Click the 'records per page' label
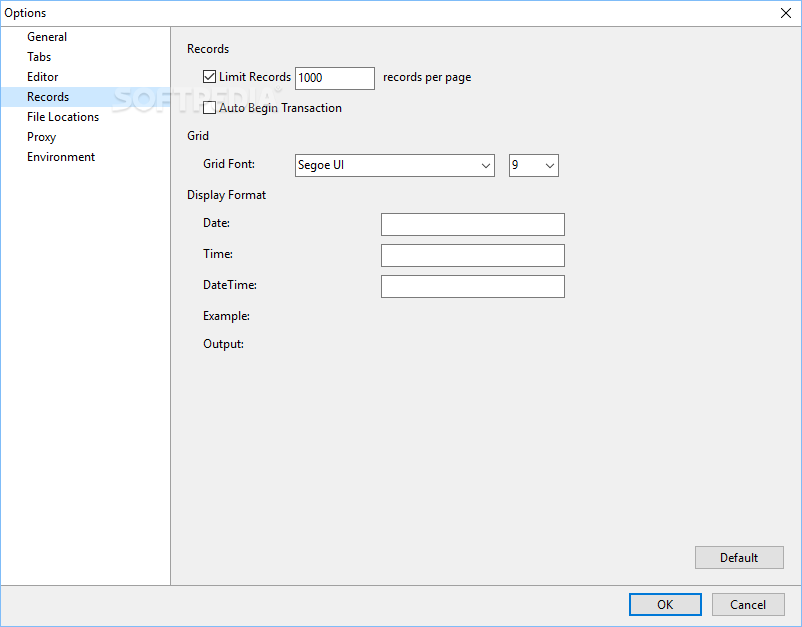 tap(427, 77)
